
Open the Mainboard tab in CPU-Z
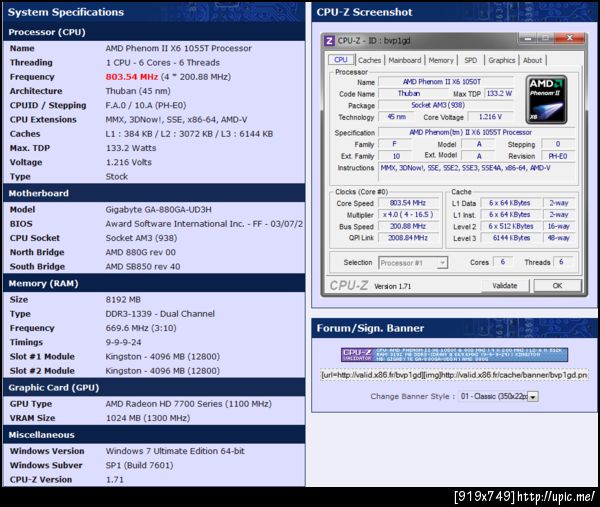click(404, 60)
